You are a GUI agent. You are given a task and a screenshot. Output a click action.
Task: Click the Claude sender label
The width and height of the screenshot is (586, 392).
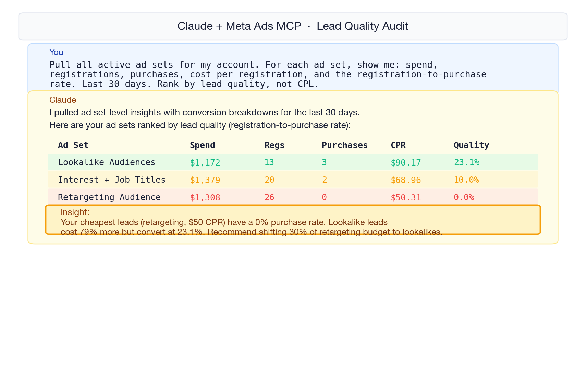[x=63, y=100]
